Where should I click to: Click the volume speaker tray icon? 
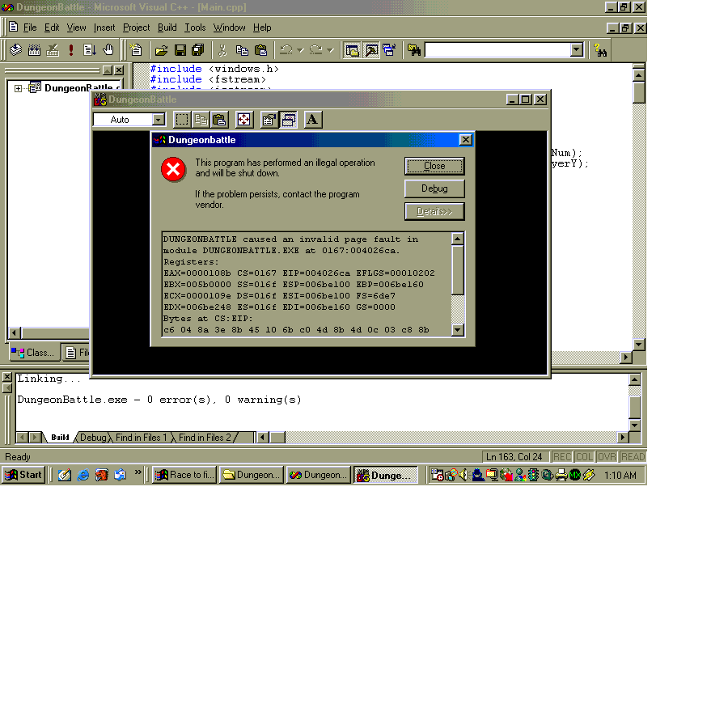point(463,475)
